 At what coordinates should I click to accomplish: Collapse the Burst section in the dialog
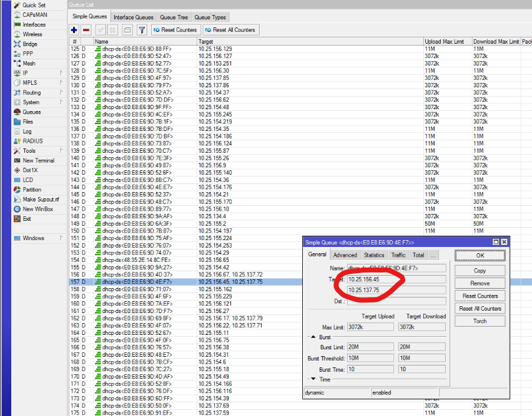pos(313,337)
